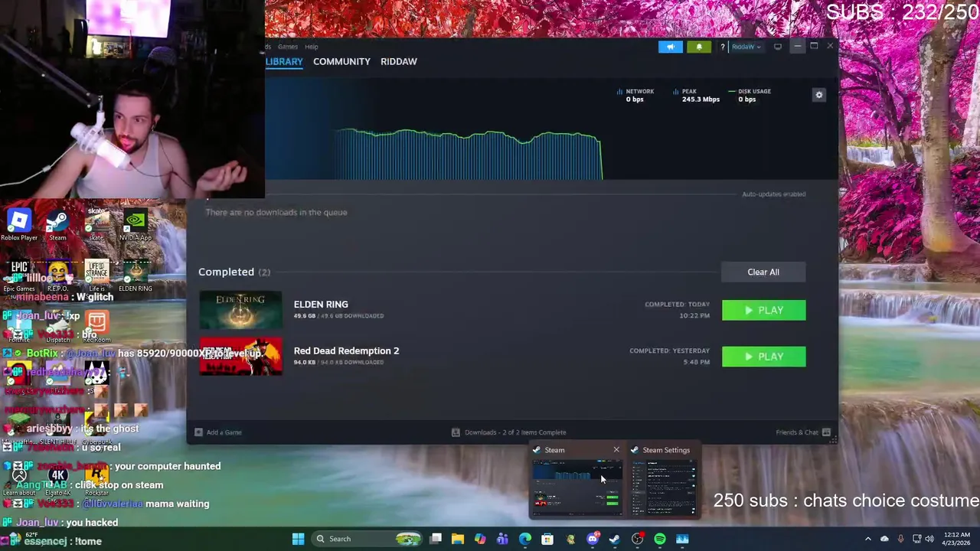Screen dimensions: 980x551
Task: Open Rec Room desktop icon
Action: [x=96, y=327]
